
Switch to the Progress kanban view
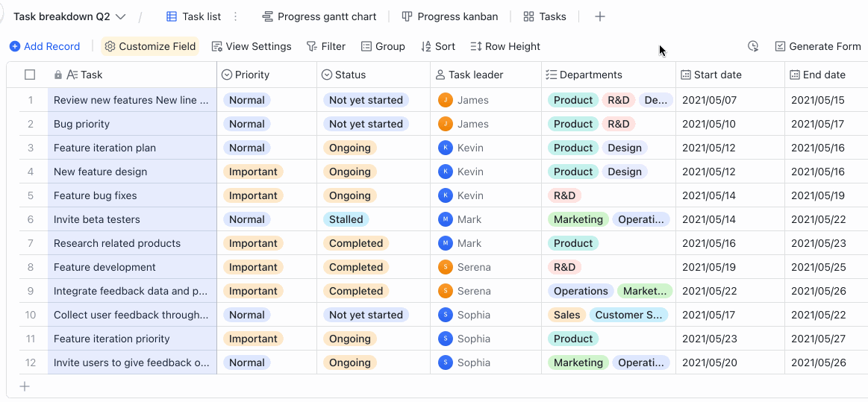click(449, 16)
